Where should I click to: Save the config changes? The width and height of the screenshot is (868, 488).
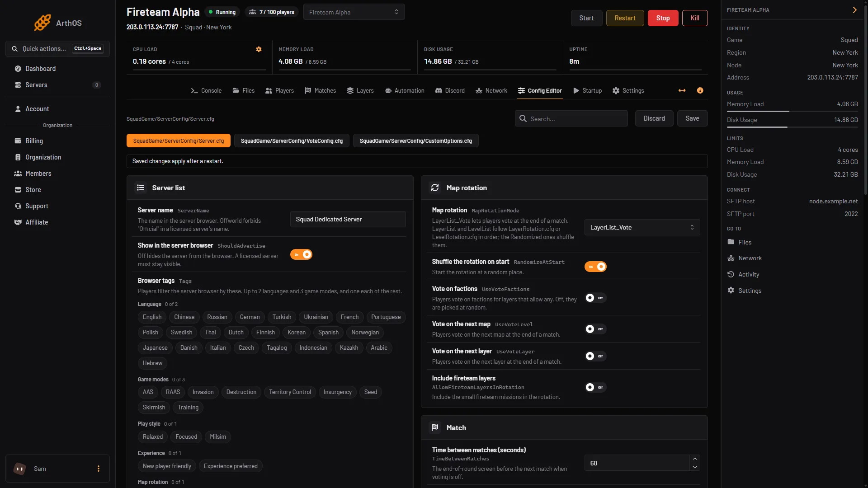(692, 118)
